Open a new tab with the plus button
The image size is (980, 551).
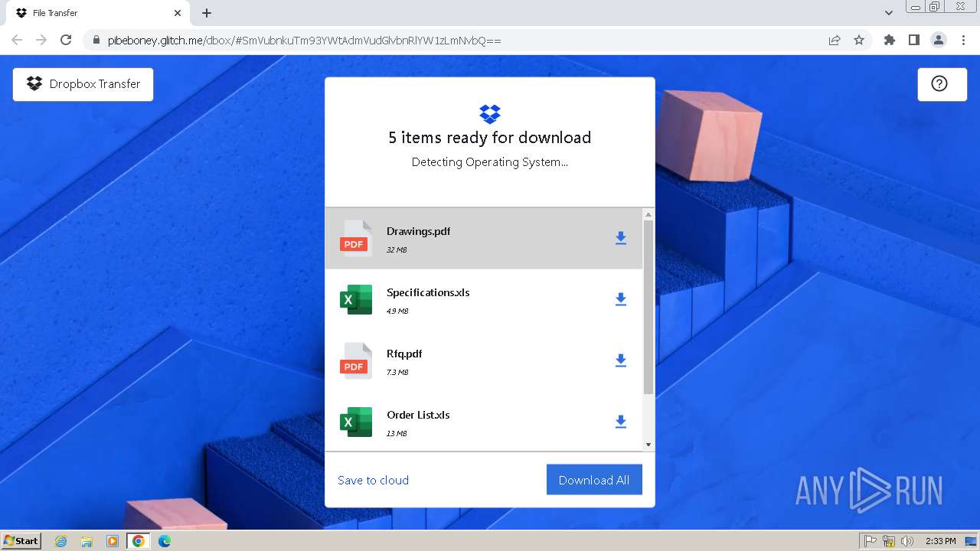(207, 13)
